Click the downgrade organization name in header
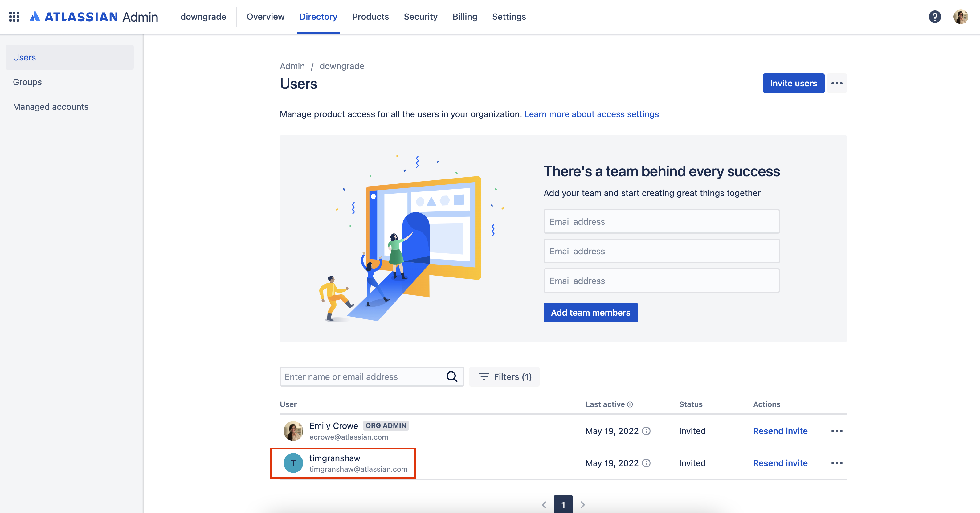 pos(203,17)
